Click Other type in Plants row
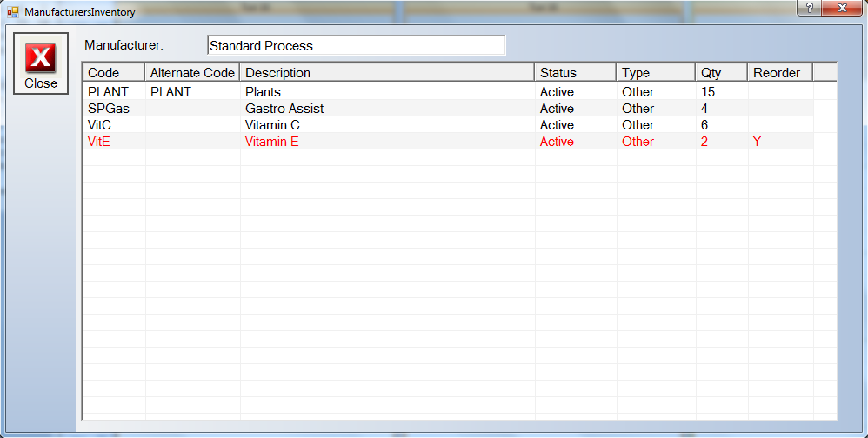The height and width of the screenshot is (438, 868). 638,92
